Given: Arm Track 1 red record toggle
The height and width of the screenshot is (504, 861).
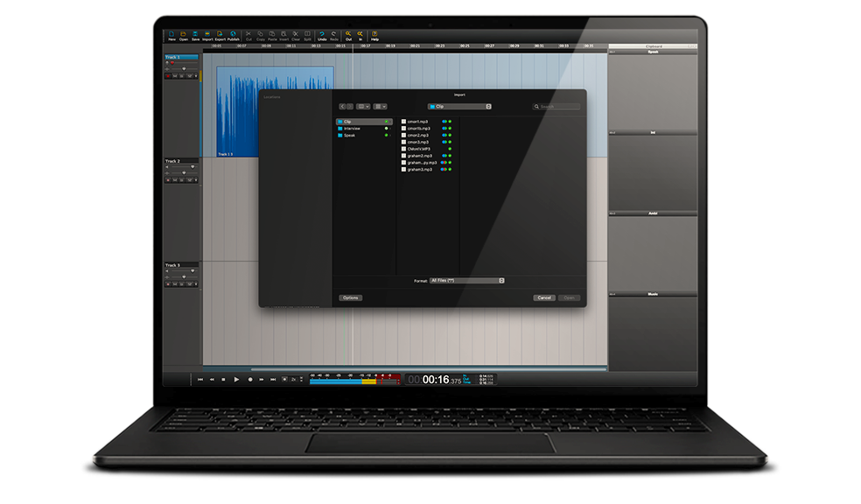Looking at the screenshot, I should click(x=168, y=76).
